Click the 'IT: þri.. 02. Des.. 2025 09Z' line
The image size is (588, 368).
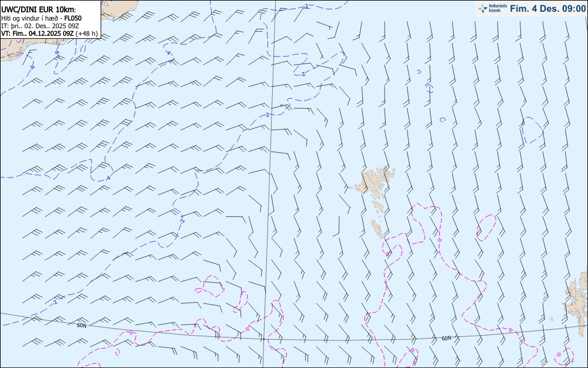(x=40, y=26)
